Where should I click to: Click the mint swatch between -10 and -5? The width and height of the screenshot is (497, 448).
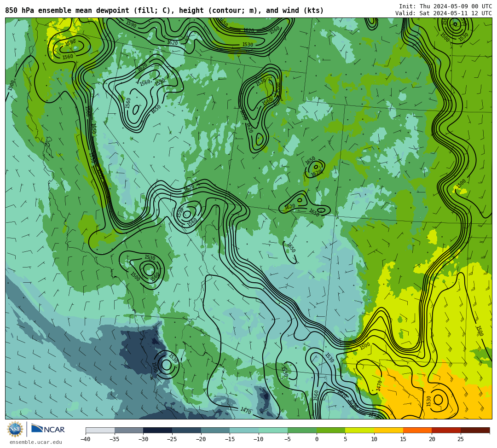273,430
